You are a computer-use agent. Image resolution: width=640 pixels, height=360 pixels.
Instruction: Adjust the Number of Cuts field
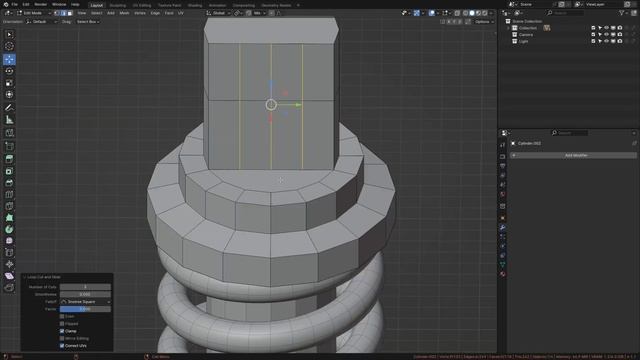pos(85,287)
